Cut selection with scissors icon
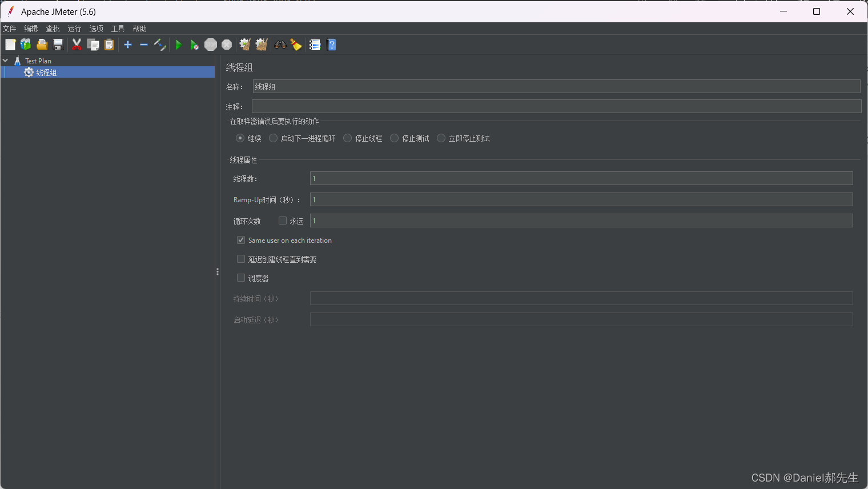This screenshot has width=868, height=489. (x=77, y=45)
